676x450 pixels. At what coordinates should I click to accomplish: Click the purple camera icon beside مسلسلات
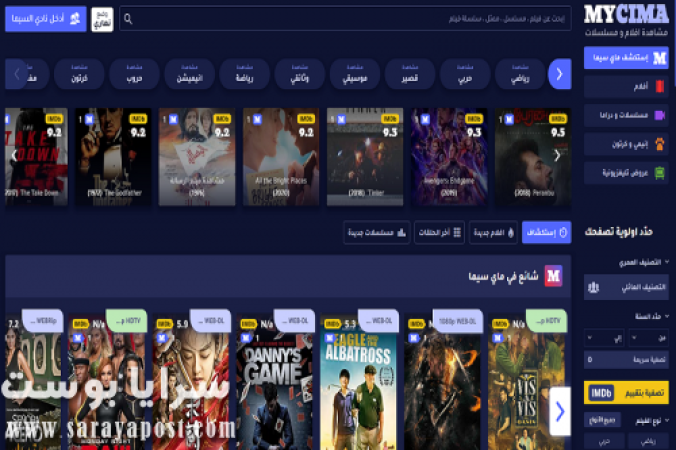click(660, 115)
